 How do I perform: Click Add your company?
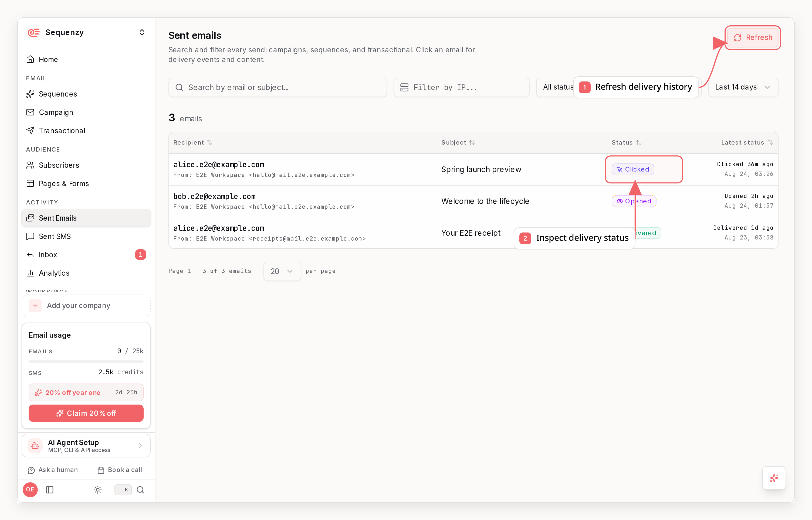coord(86,306)
